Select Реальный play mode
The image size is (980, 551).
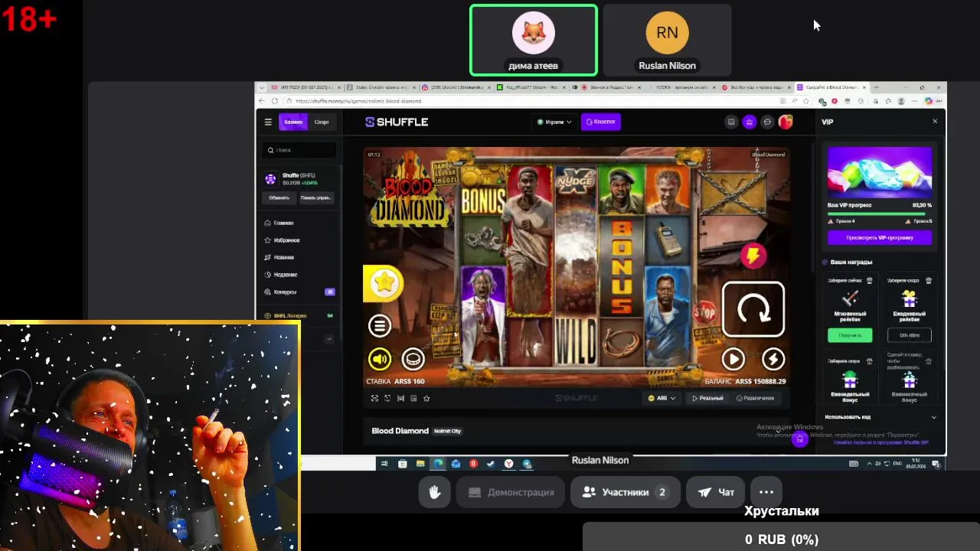point(707,398)
